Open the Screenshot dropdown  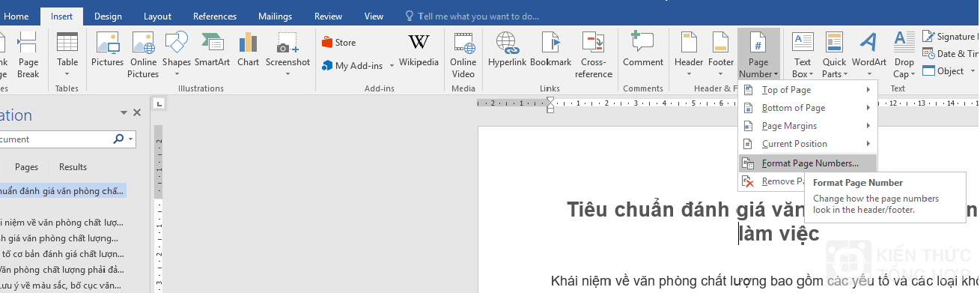tap(287, 54)
